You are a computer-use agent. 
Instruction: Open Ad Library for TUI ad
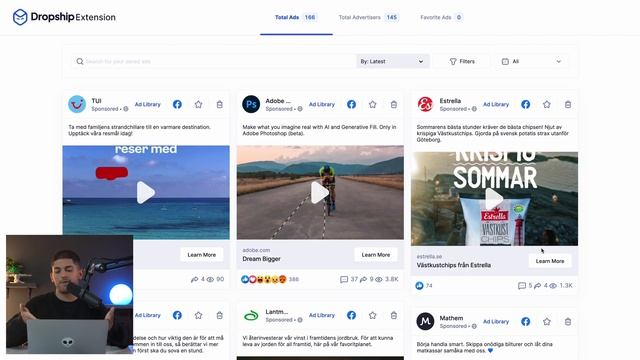[x=148, y=104]
